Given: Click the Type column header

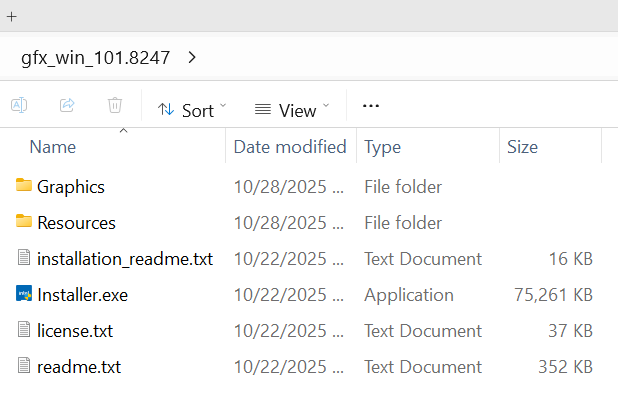Looking at the screenshot, I should coord(382,147).
